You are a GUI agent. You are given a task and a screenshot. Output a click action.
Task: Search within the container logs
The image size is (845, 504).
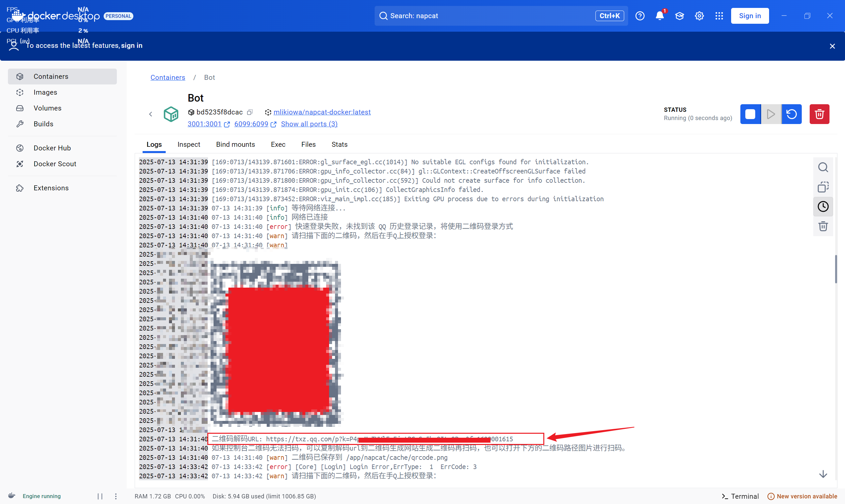click(x=823, y=167)
